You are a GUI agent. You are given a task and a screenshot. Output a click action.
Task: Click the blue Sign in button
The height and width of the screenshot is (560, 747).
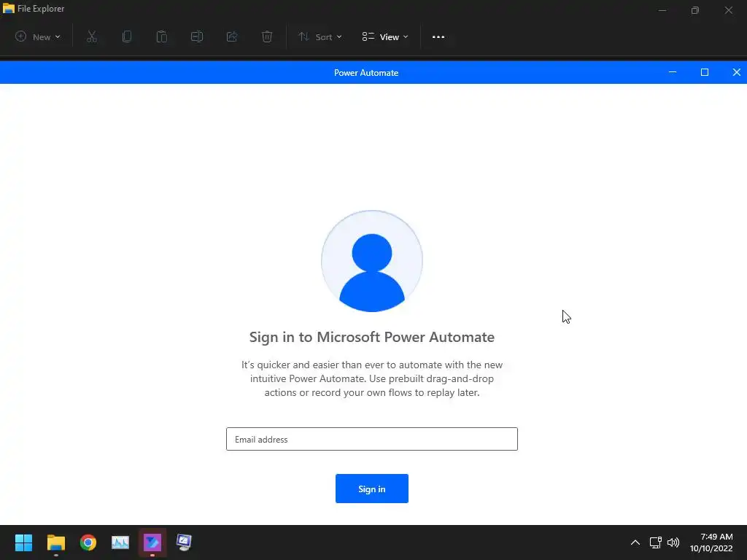click(371, 489)
